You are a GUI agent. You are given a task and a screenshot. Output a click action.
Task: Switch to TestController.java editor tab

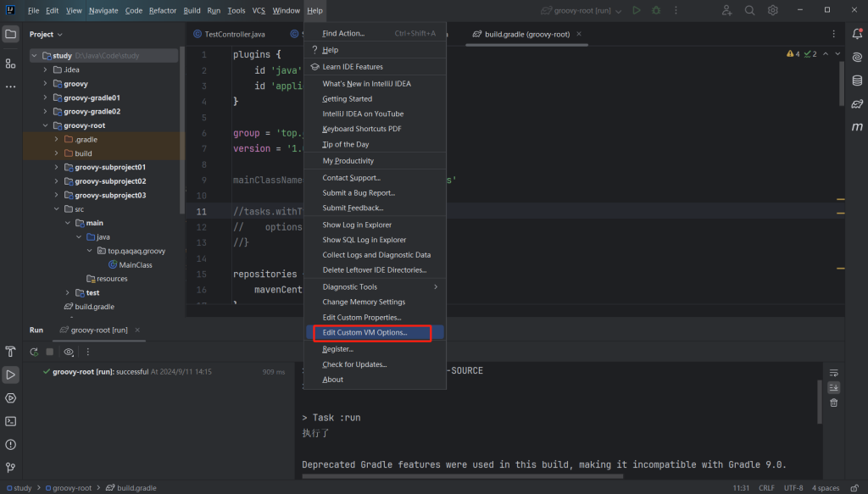pos(229,34)
